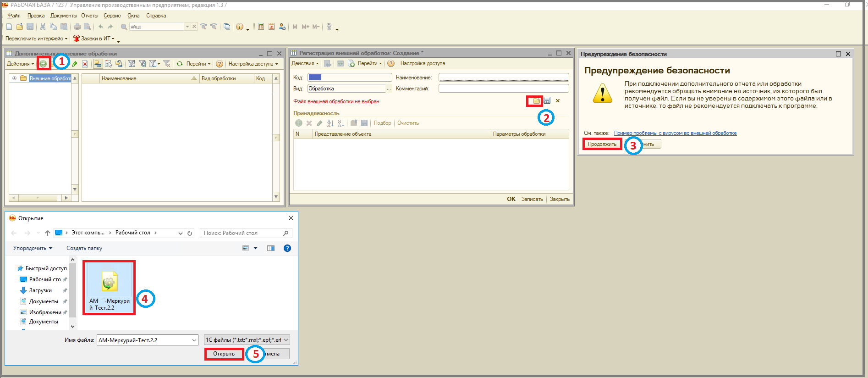Open the Отчеты menu

pyautogui.click(x=89, y=16)
